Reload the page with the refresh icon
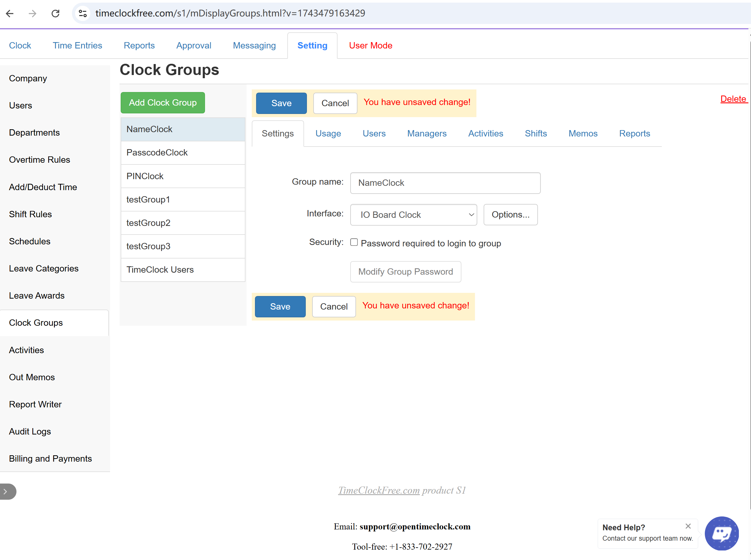 [x=56, y=14]
